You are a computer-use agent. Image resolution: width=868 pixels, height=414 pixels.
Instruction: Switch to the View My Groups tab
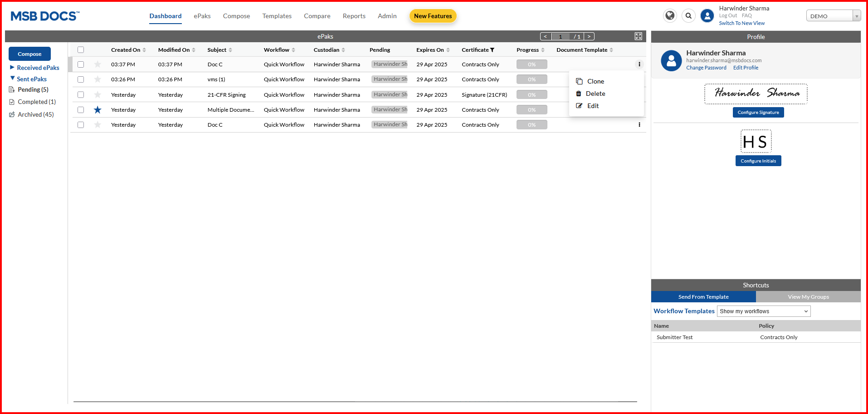[808, 297]
